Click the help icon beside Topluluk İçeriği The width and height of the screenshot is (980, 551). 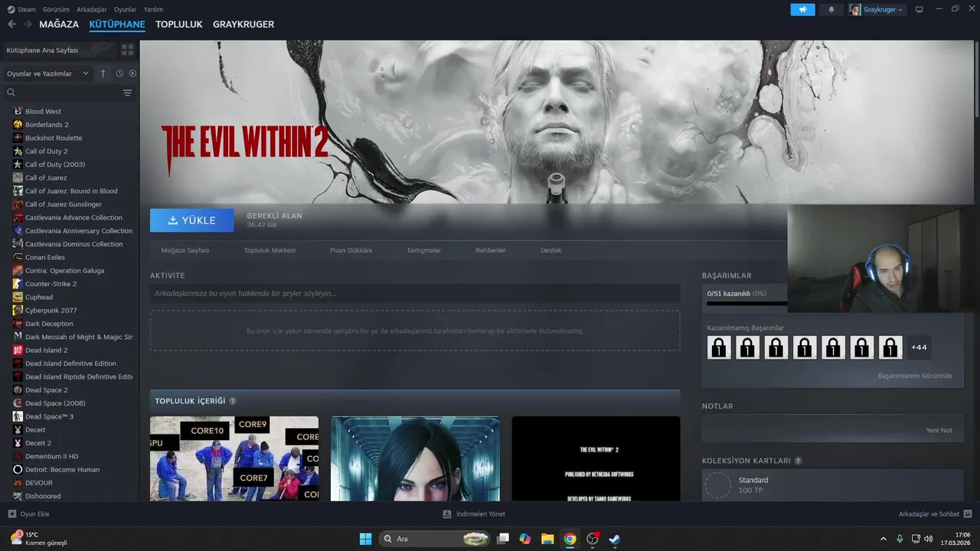pos(233,401)
